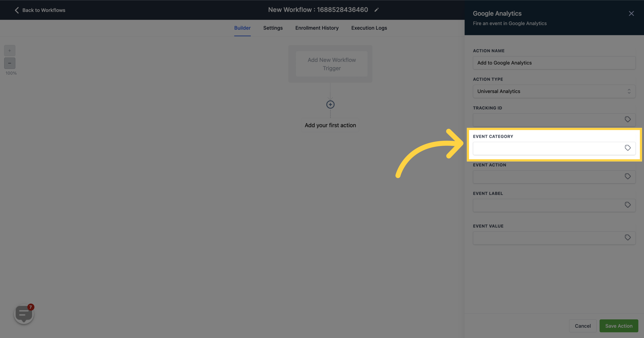
Task: Select Universal Analytics from action type dropdown
Action: [554, 91]
